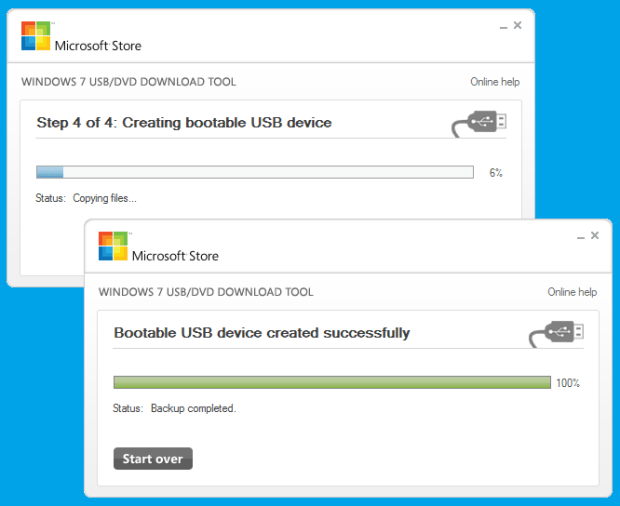Click the '100%' progress value
The height and width of the screenshot is (506, 620).
coord(568,383)
